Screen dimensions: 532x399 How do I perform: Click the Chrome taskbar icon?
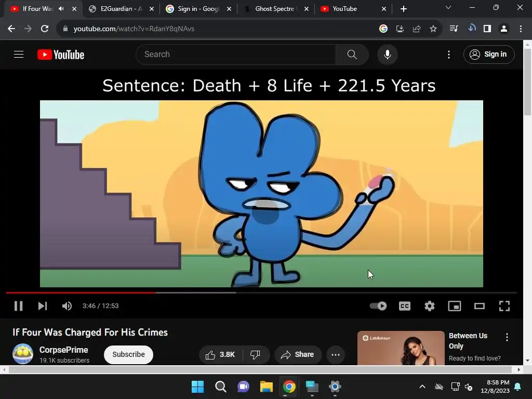coord(289,387)
